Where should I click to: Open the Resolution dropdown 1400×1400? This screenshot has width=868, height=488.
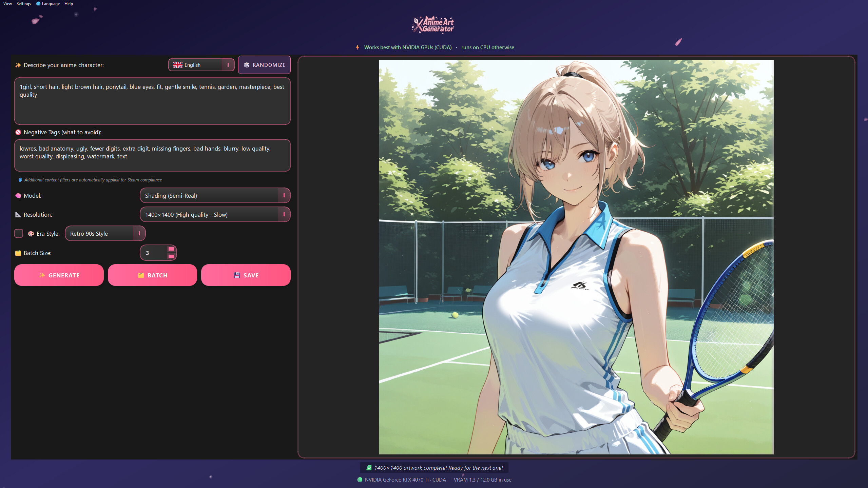tap(215, 215)
